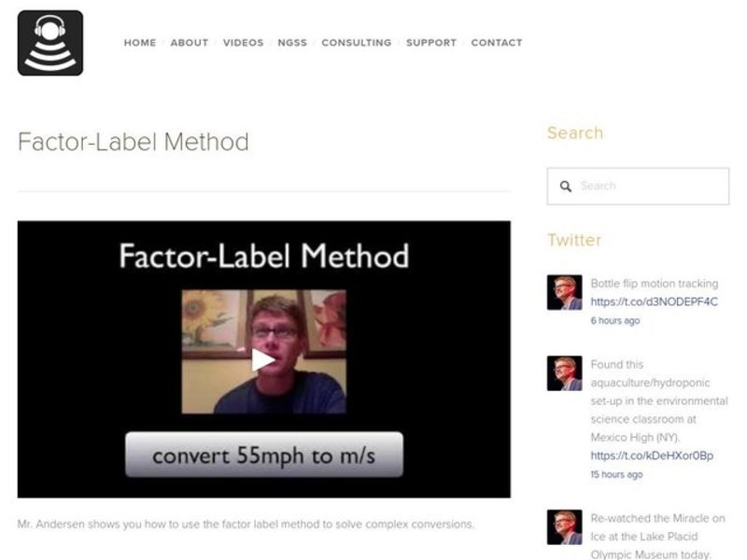The image size is (747, 560).
Task: Click the avatar beside the Miracle on Ice tweet
Action: click(564, 527)
